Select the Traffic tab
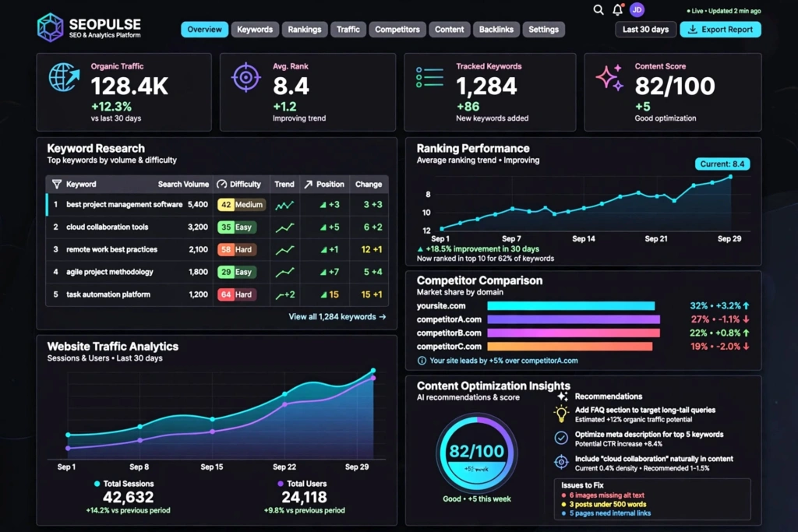 [348, 30]
